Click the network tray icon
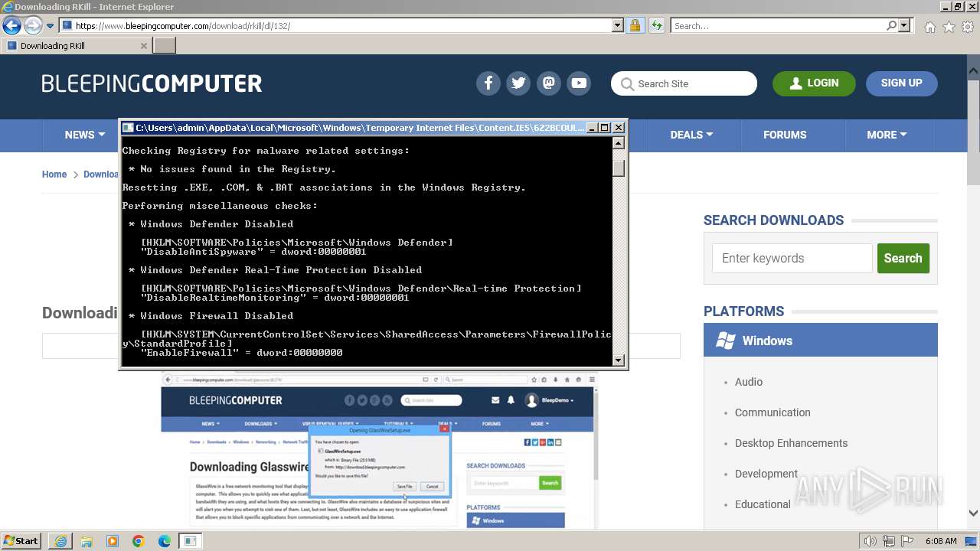This screenshot has width=980, height=551. pos(890,541)
